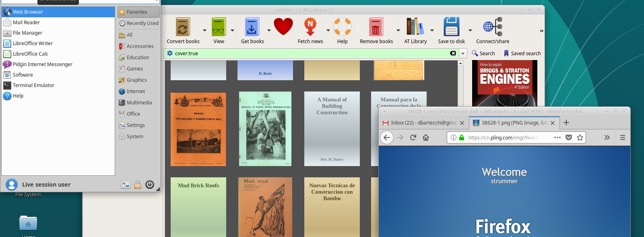This screenshot has width=644, height=237.
Task: Open File Manager from the menu
Action: pos(58,33)
